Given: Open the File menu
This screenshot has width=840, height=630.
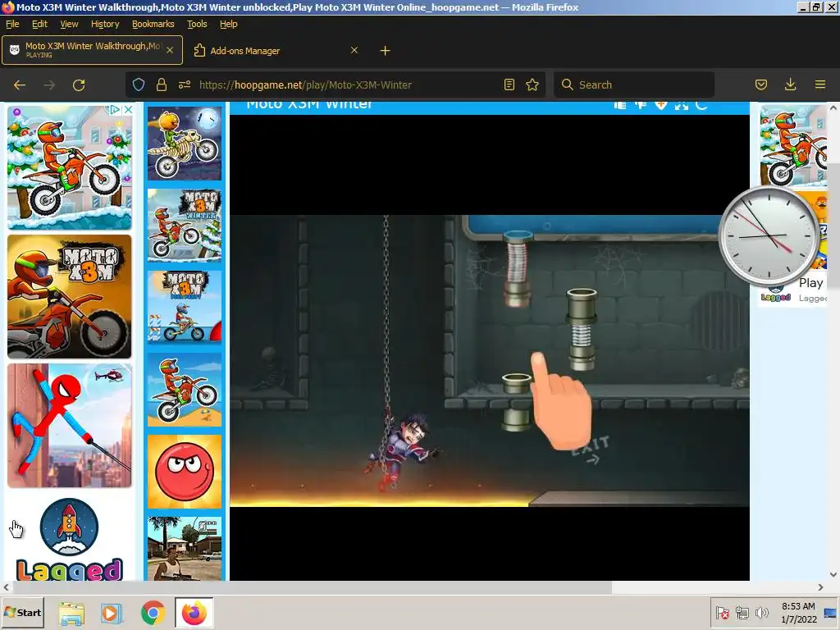Looking at the screenshot, I should [x=12, y=24].
